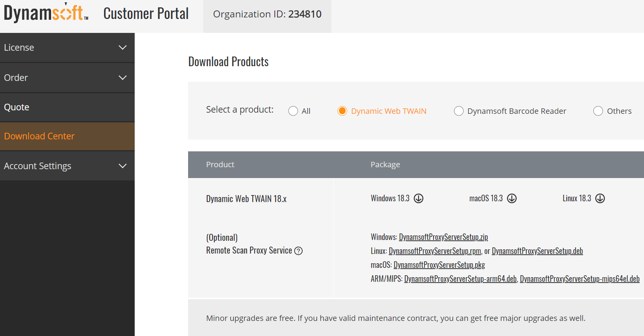Choose Dynamsoft Barcode Reader radio option
Screen dimensions: 644x336
click(459, 111)
